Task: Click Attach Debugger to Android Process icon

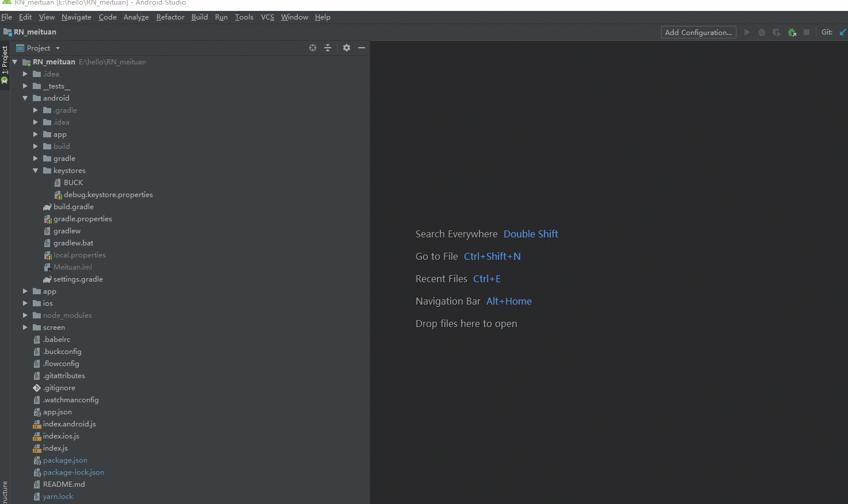Action: pos(792,32)
